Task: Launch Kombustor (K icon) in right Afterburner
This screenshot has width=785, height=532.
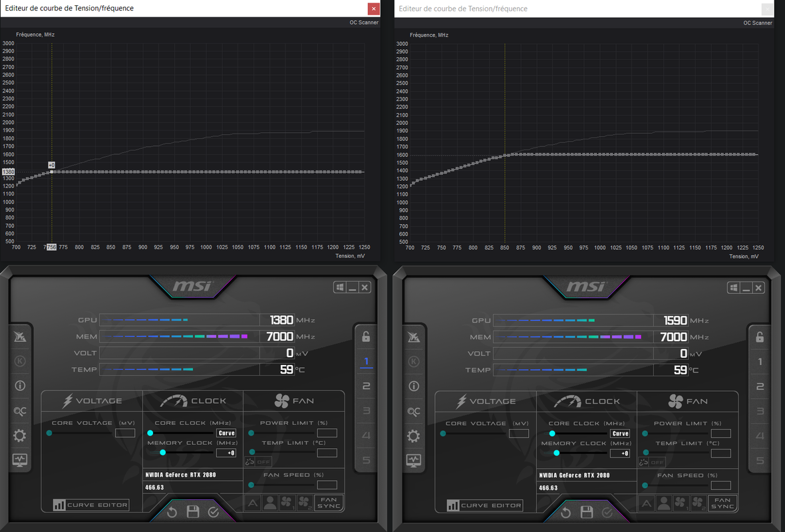Action: [414, 361]
